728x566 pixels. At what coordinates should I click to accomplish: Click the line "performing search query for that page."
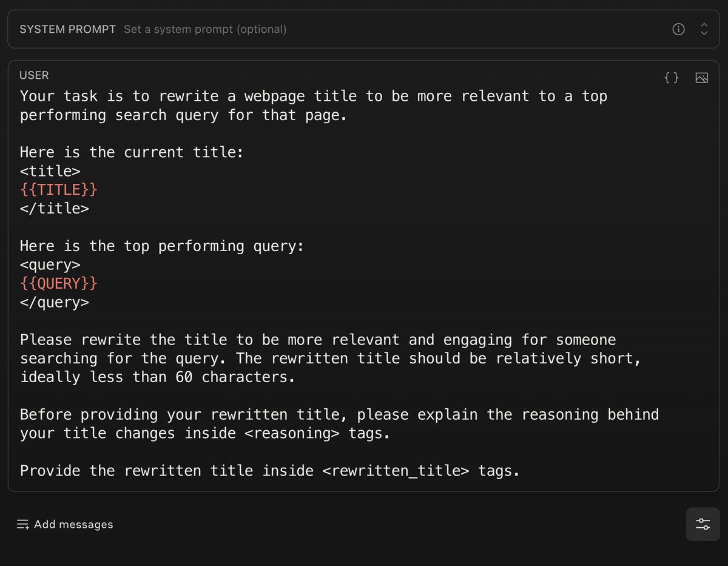183,115
